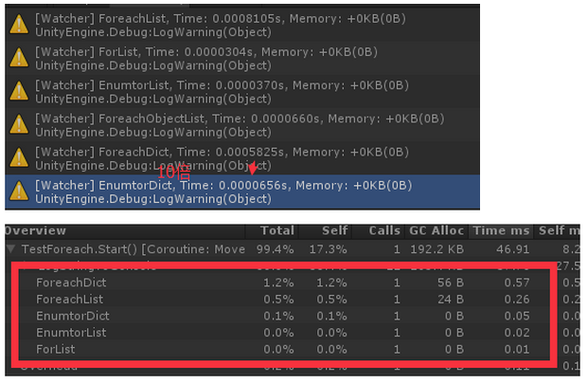The image size is (588, 383).
Task: Select the highlighted EnumtorDict log message text
Action: pyautogui.click(x=223, y=186)
